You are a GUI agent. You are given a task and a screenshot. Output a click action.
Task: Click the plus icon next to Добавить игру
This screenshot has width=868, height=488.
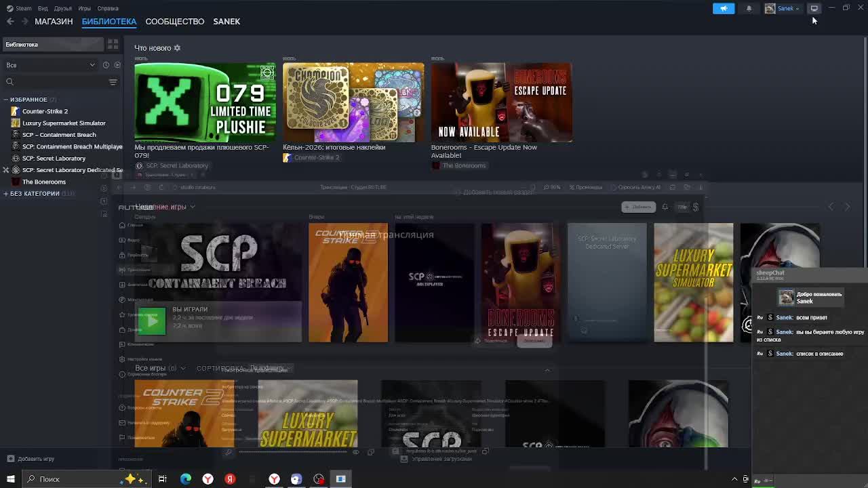pyautogui.click(x=10, y=459)
